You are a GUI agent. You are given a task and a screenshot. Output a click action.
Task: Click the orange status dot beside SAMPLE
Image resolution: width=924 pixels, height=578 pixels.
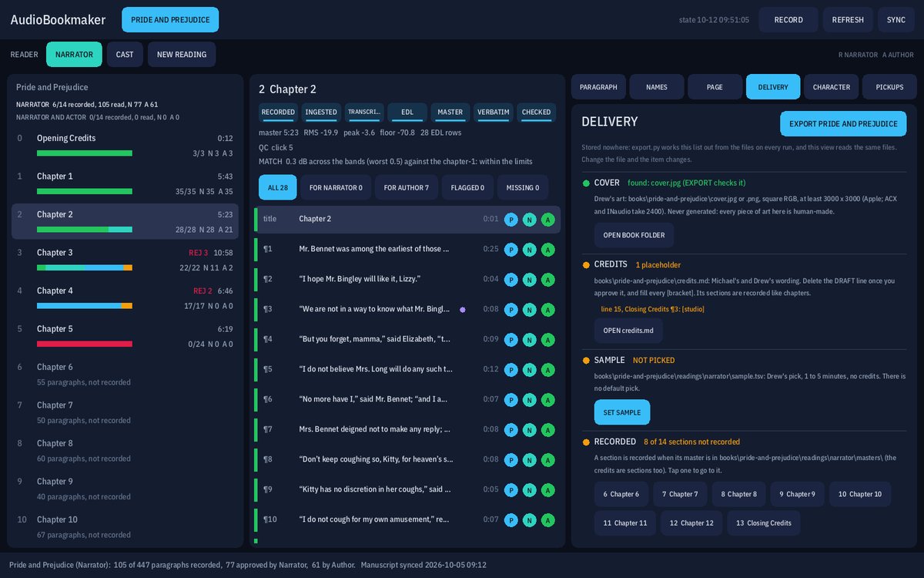[x=587, y=361]
